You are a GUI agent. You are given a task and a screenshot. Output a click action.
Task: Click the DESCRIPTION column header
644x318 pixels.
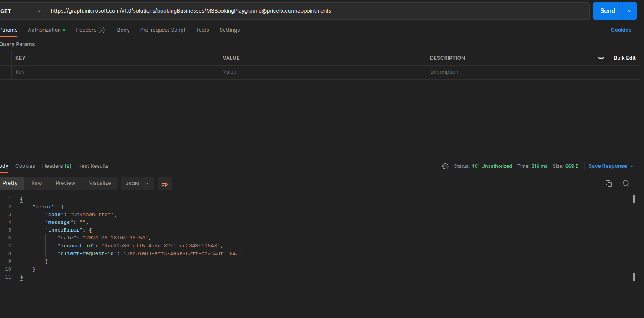[x=447, y=58]
